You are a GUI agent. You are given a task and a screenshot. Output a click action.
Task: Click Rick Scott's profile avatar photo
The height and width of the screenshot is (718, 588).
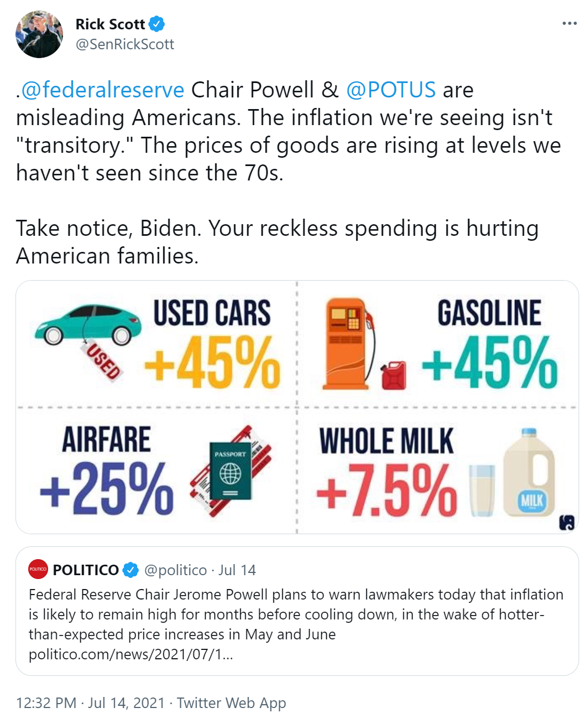coord(39,34)
